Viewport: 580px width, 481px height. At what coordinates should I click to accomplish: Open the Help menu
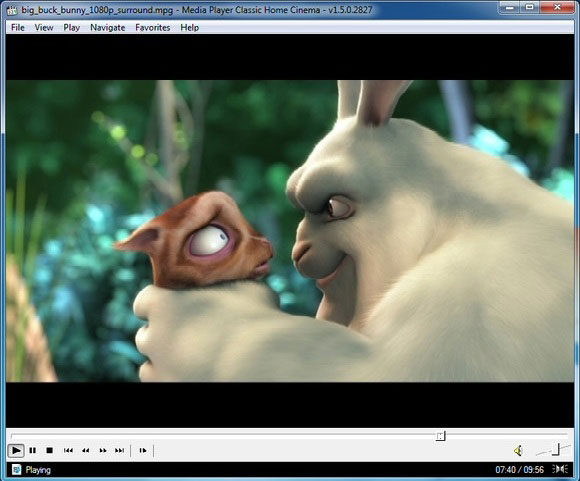[189, 28]
